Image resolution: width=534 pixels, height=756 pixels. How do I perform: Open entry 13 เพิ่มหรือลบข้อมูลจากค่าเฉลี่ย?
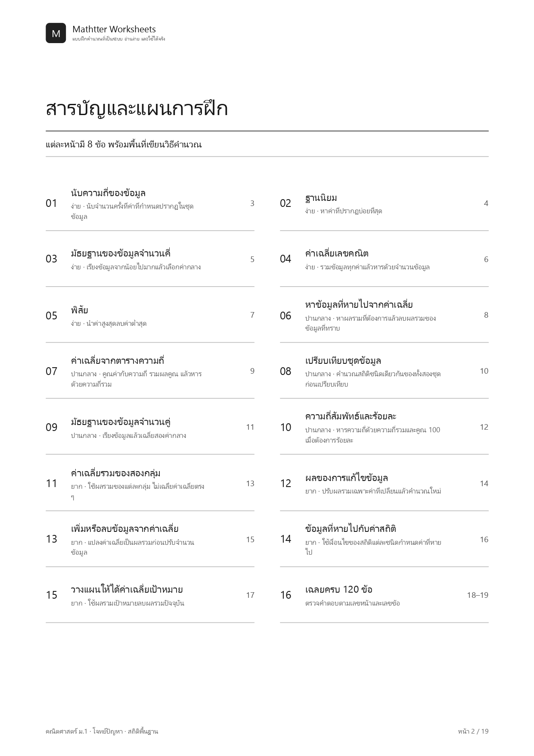tap(150, 539)
